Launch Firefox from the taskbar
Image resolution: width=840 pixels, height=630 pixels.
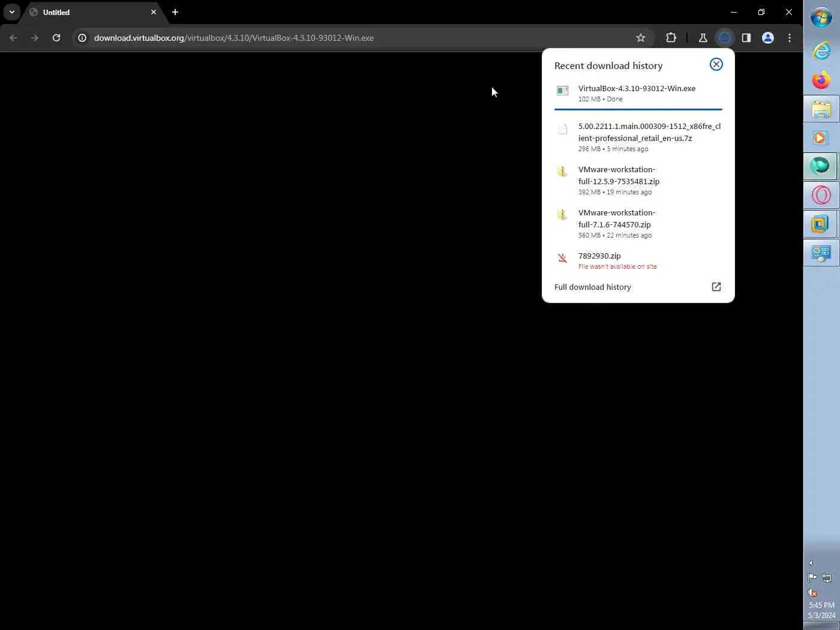(x=821, y=80)
